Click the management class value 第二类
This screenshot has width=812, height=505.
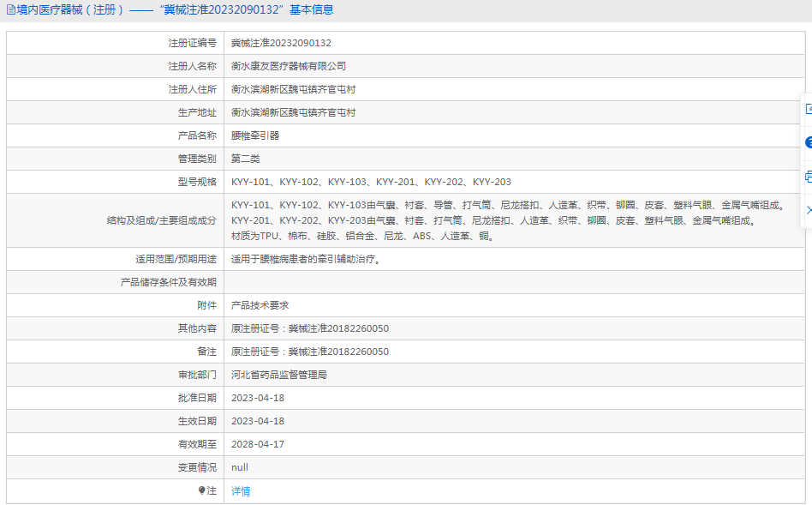click(x=246, y=159)
